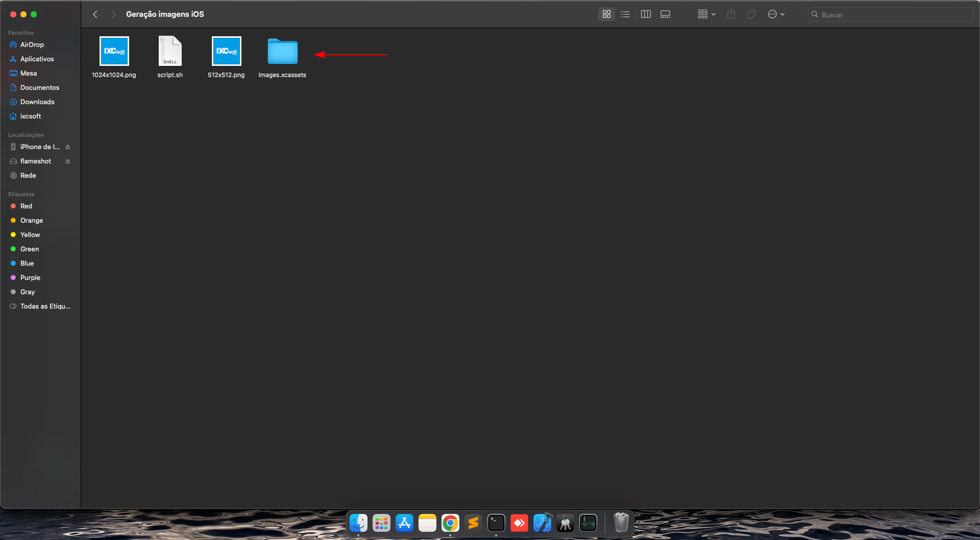Viewport: 980px width, 540px height.
Task: Go back with the left chevron
Action: pos(95,14)
